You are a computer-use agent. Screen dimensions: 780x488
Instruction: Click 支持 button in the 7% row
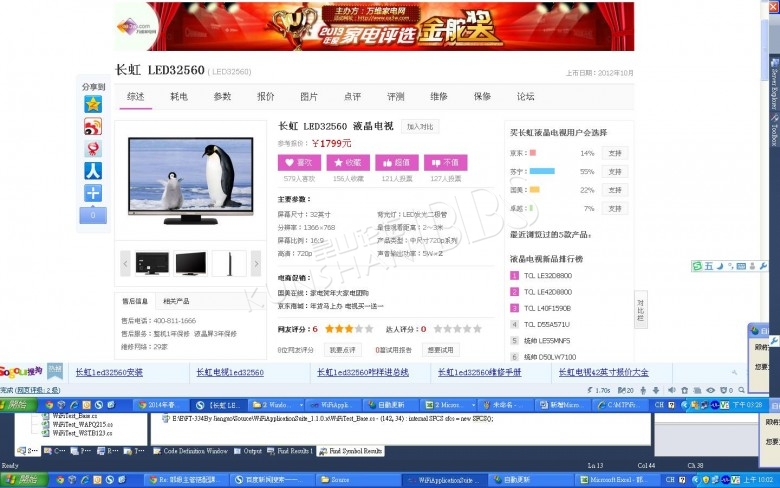click(615, 208)
